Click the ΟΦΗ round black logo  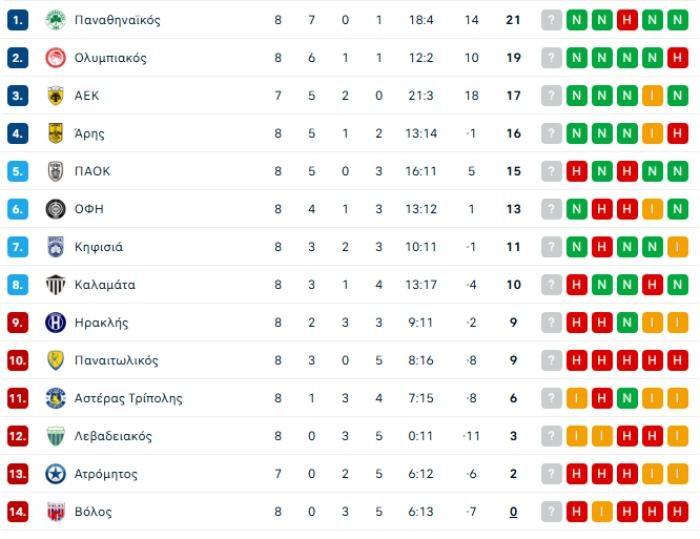[56, 209]
